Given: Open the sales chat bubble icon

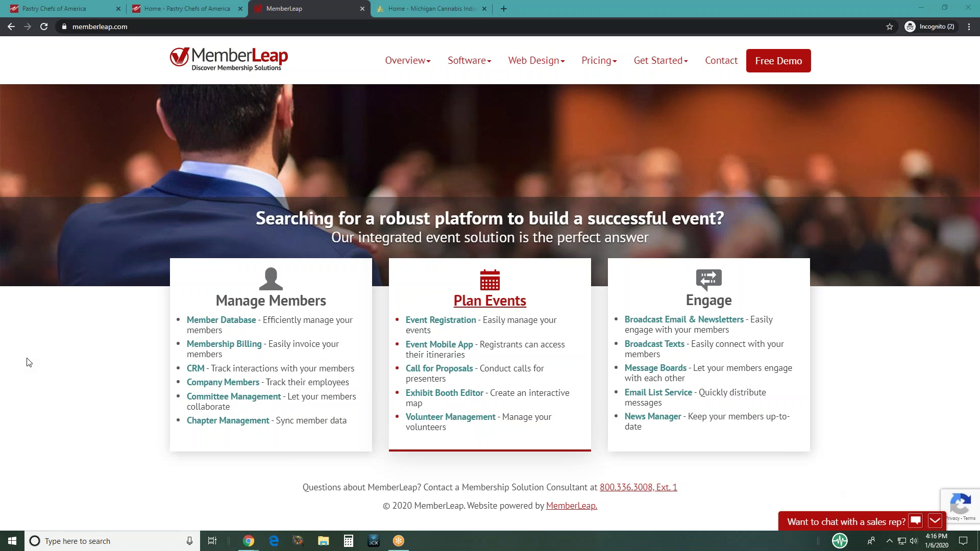Looking at the screenshot, I should 916,521.
